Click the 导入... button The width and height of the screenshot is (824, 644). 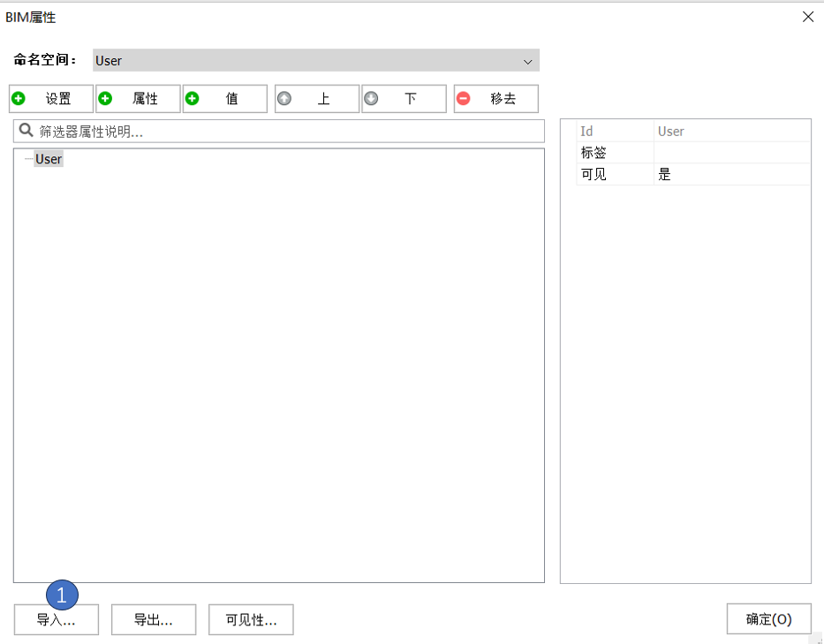coord(57,619)
